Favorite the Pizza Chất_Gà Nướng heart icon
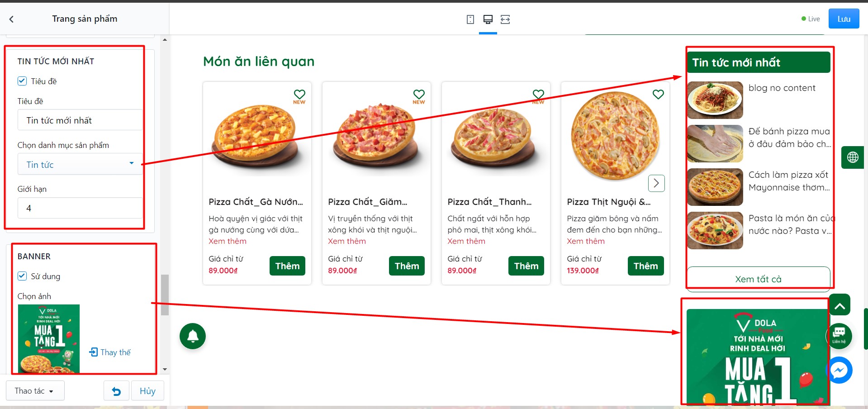 (x=299, y=94)
